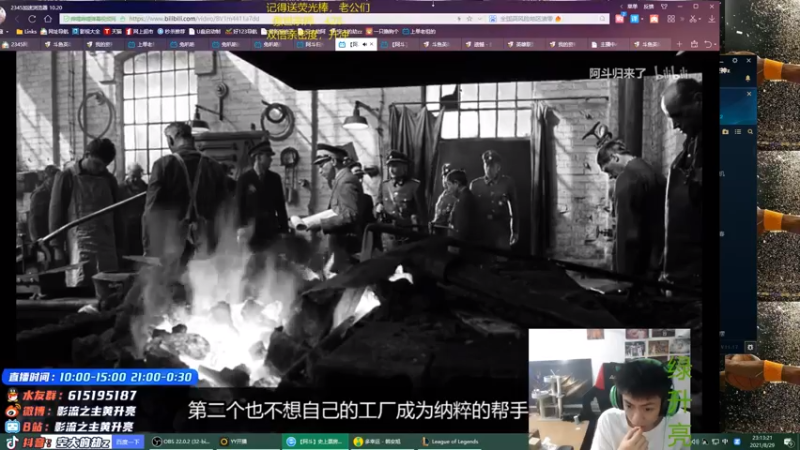Open the red notification extension icon

point(619,19)
